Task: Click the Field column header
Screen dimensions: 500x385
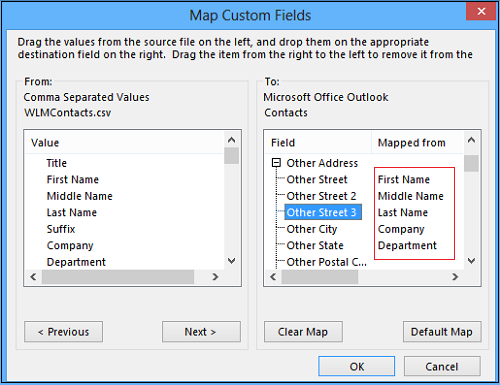Action: tap(318, 143)
